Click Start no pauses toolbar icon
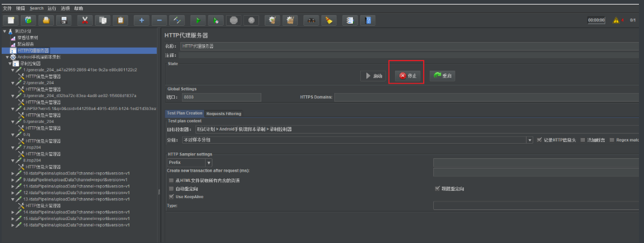The image size is (644, 243). (216, 20)
